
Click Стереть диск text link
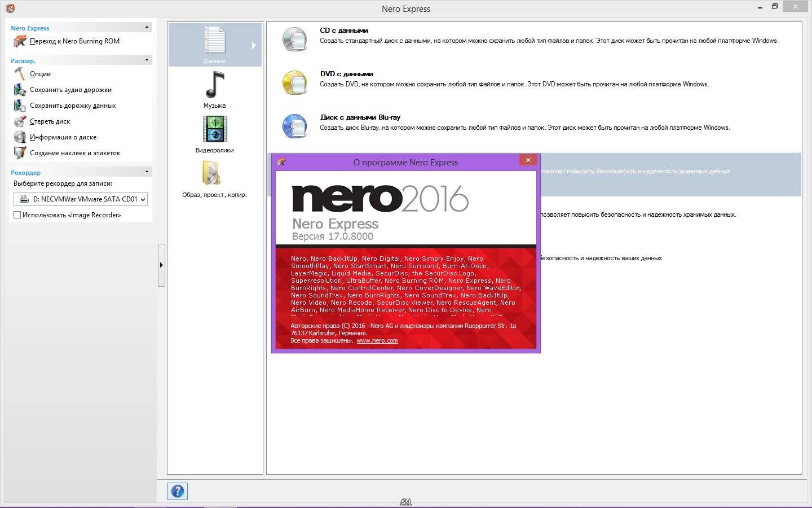coord(50,121)
